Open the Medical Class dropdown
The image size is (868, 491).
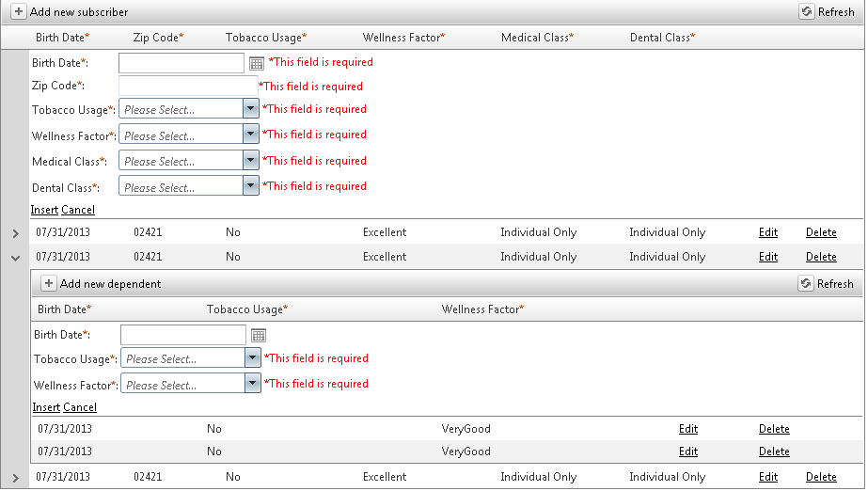(250, 161)
